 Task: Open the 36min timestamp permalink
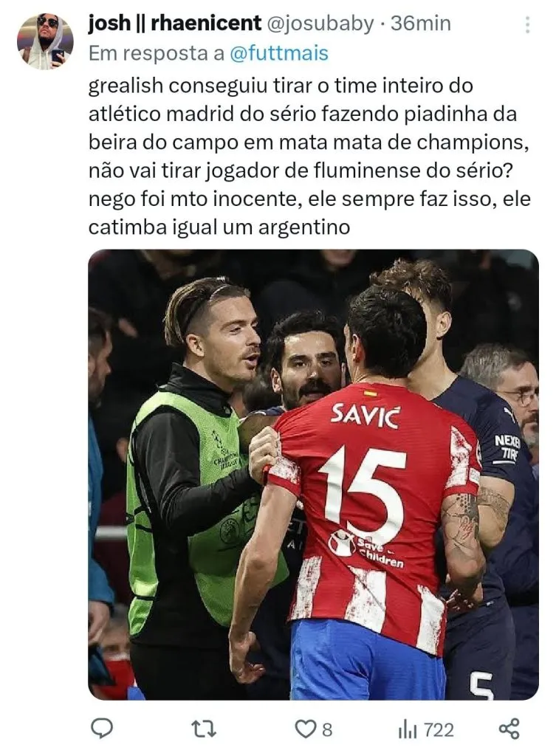(x=420, y=23)
